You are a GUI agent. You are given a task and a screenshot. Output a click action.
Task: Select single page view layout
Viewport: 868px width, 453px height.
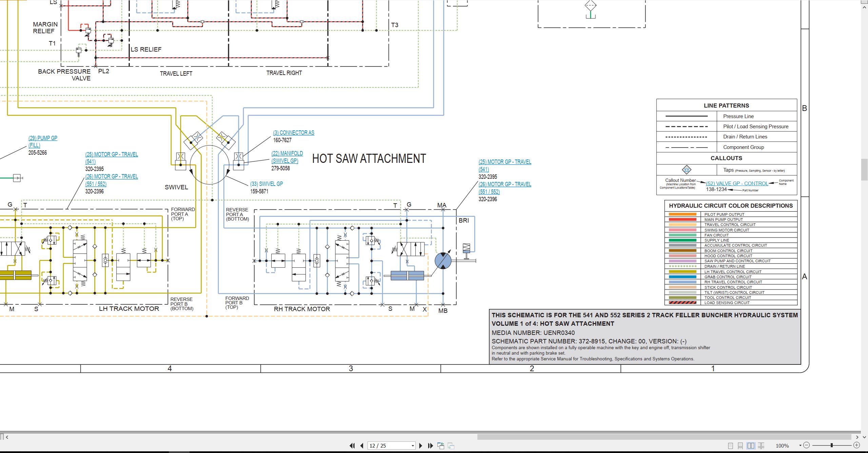(x=730, y=446)
